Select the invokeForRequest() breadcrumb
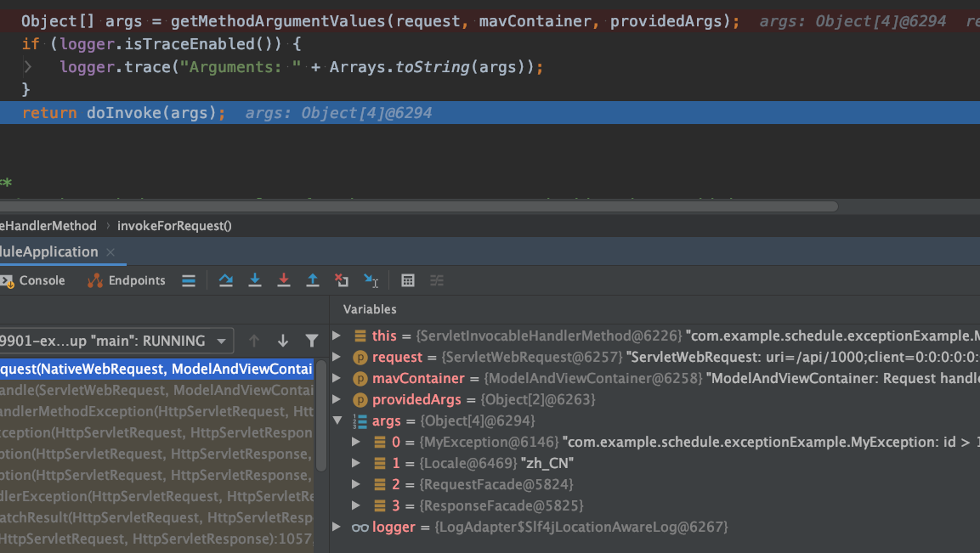The width and height of the screenshot is (980, 553). (174, 226)
